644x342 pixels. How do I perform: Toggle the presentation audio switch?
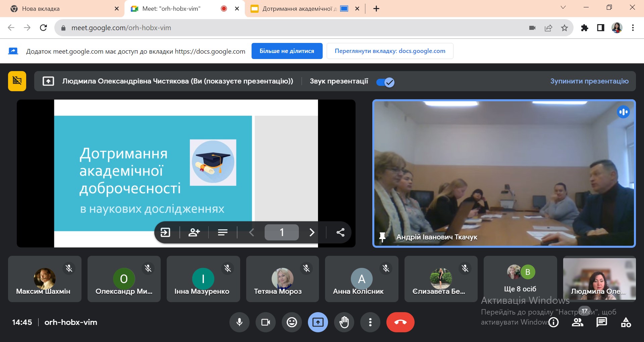pos(385,82)
